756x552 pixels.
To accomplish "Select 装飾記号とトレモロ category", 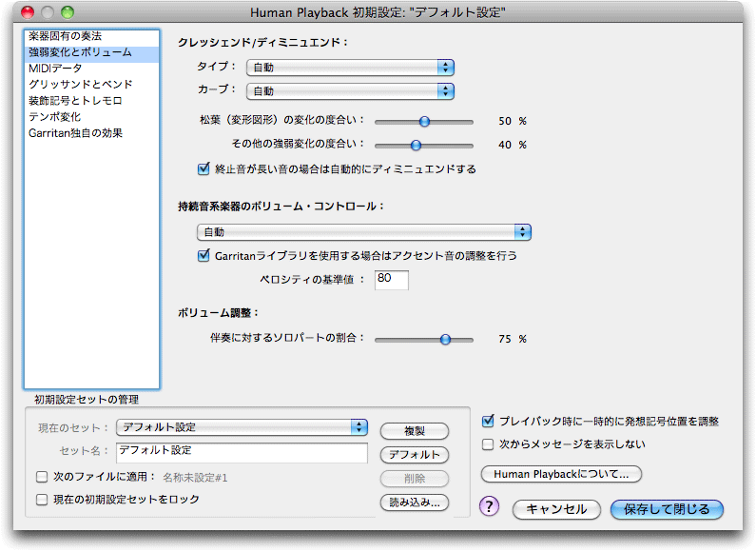I will [x=91, y=100].
